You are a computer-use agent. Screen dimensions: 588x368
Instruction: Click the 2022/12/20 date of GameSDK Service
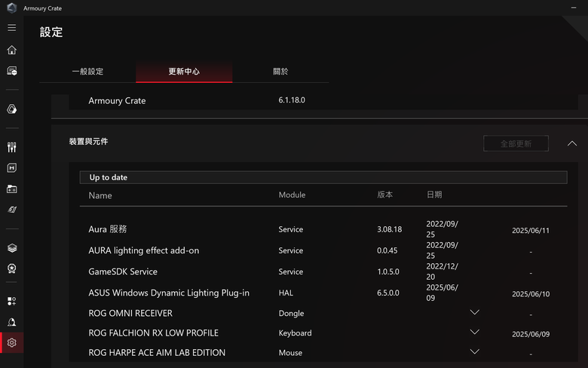click(442, 271)
